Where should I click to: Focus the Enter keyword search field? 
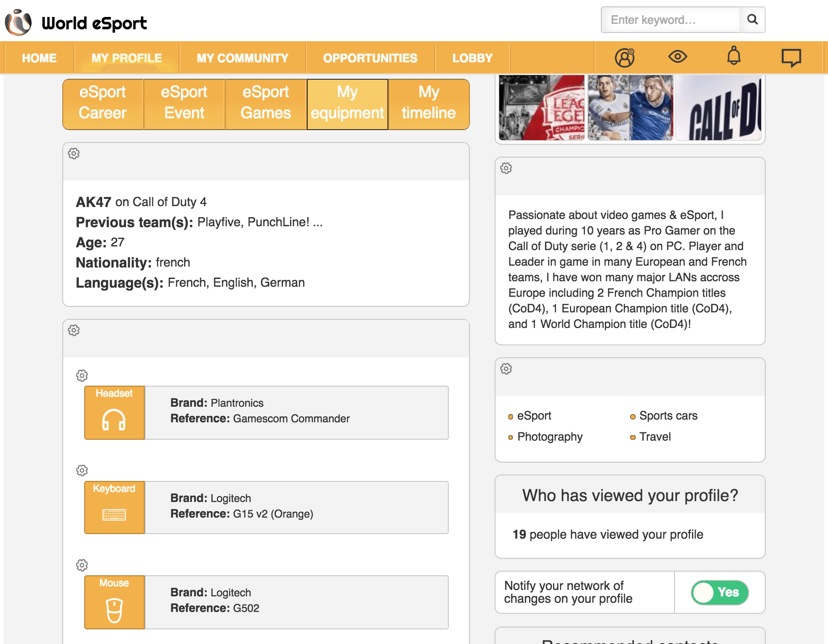point(670,20)
